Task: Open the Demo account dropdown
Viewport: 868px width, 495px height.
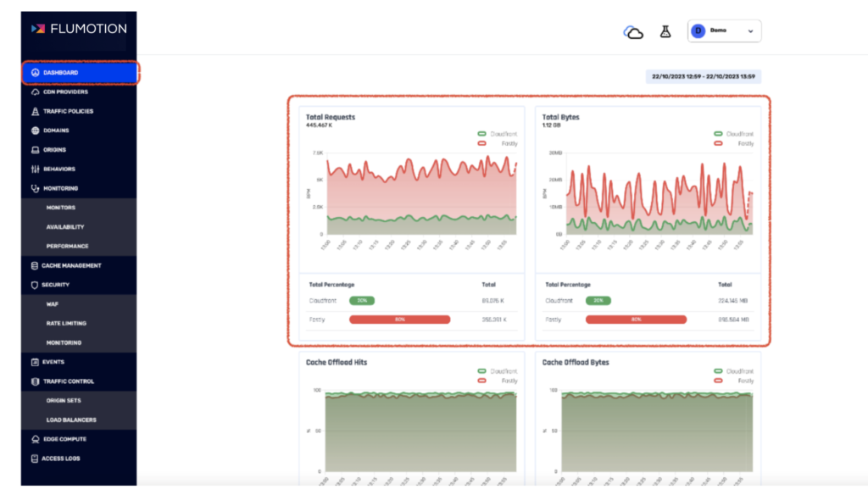Action: tap(724, 31)
